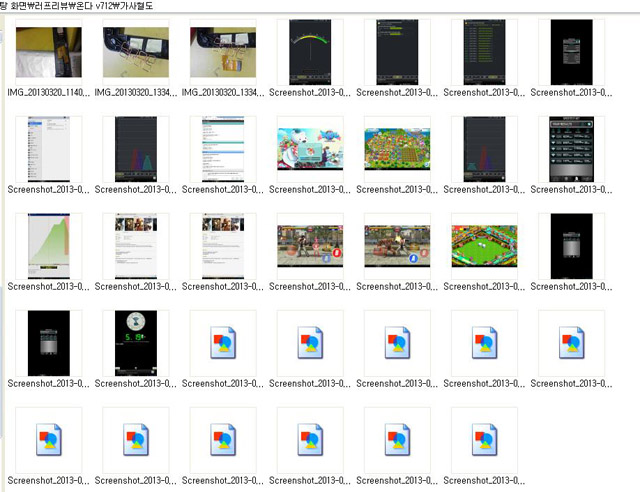
Task: Click the file name under the first IMG_20130320_1334 photo
Action: (137, 92)
